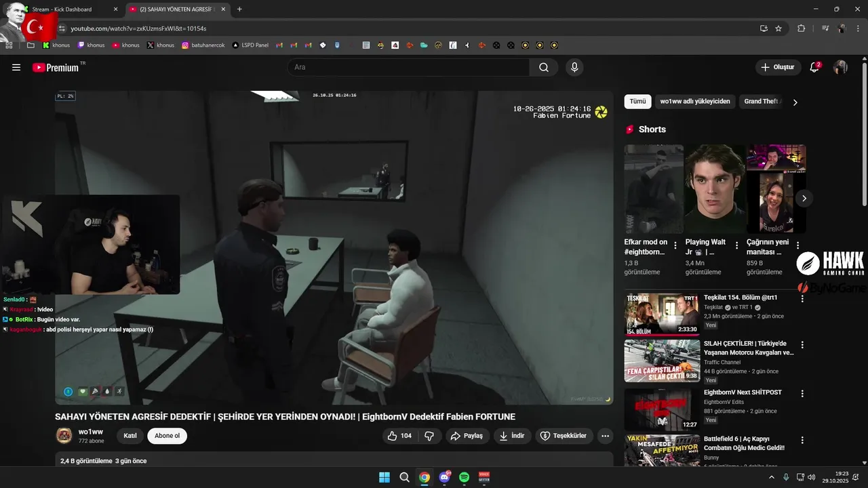Click the Katıl join button
Image resolution: width=868 pixels, height=488 pixels.
coord(130,436)
